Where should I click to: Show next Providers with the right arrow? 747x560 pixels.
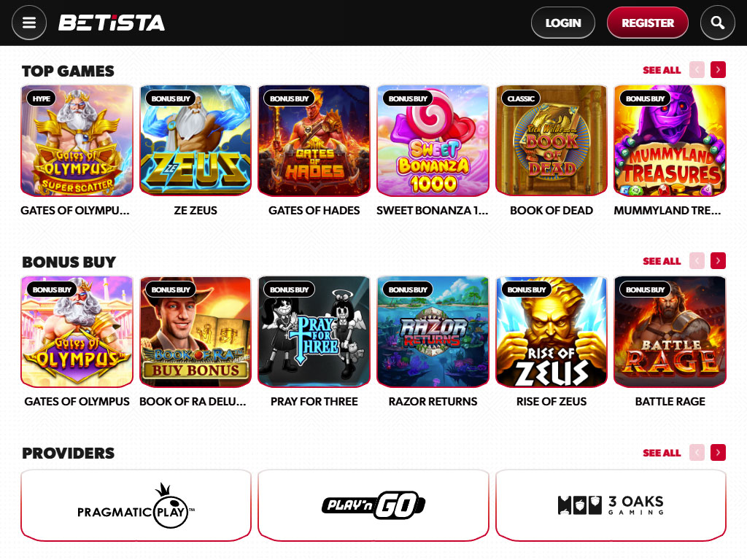coord(718,452)
